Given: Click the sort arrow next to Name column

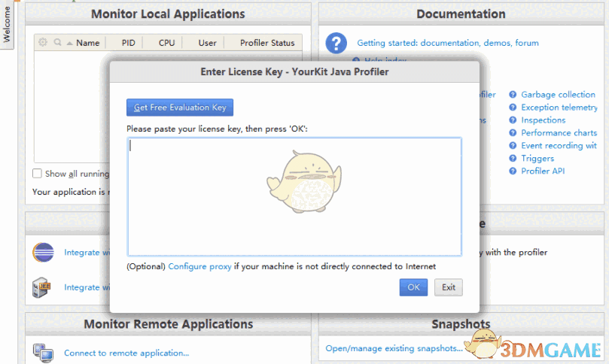Looking at the screenshot, I should pos(69,43).
